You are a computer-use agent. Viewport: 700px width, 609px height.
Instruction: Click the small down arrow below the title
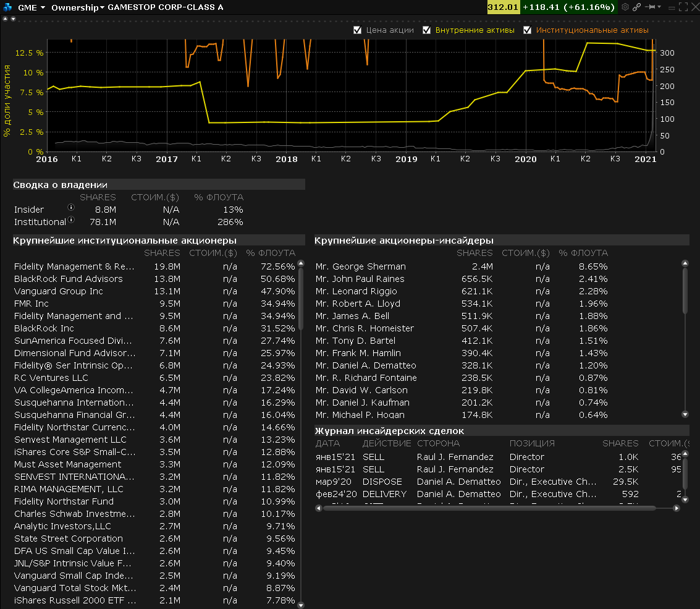[x=13, y=19]
